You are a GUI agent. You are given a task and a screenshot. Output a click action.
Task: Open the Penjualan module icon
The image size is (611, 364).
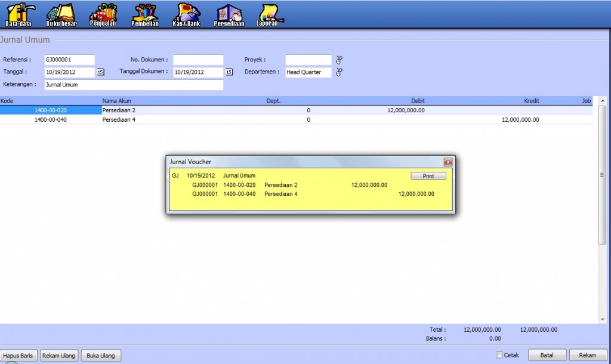click(x=103, y=15)
